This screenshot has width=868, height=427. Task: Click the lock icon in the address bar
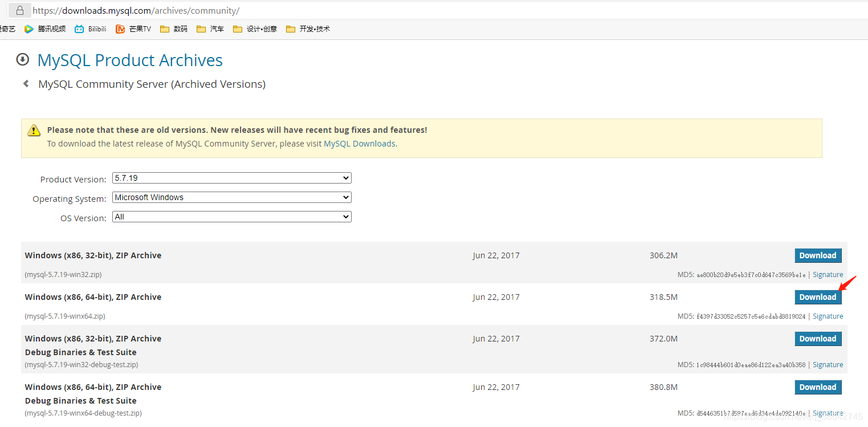click(20, 10)
